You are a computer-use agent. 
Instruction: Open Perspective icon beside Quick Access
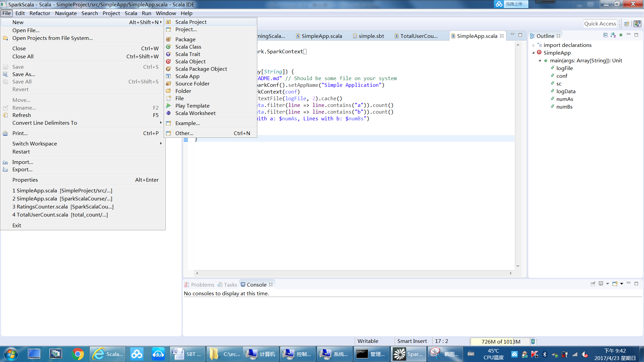tap(627, 24)
